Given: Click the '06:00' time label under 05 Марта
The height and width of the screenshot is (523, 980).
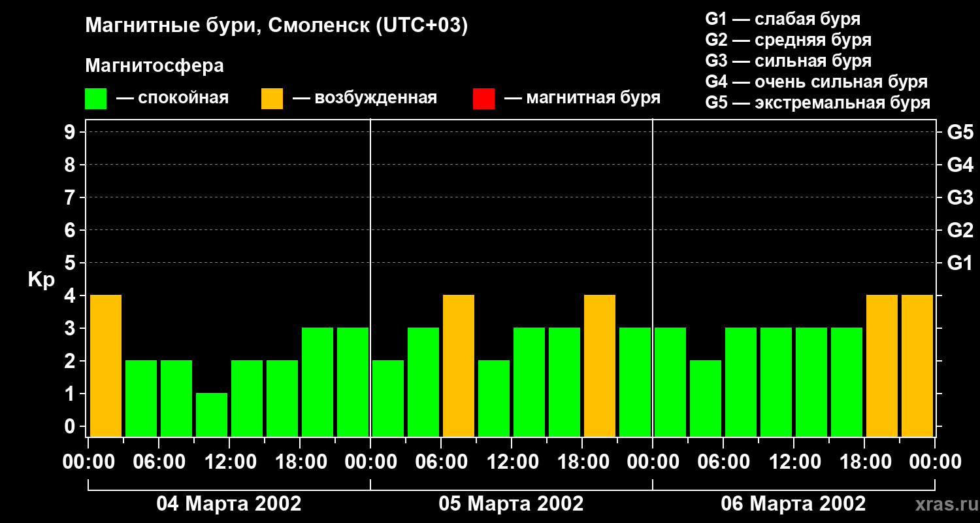Looking at the screenshot, I should 441,462.
